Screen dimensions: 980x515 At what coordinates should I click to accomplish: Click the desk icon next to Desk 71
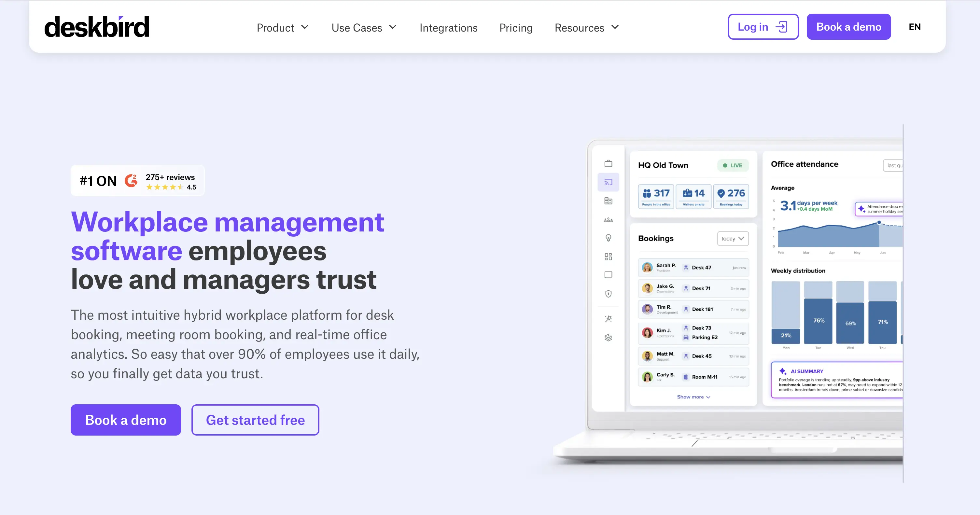click(x=686, y=289)
